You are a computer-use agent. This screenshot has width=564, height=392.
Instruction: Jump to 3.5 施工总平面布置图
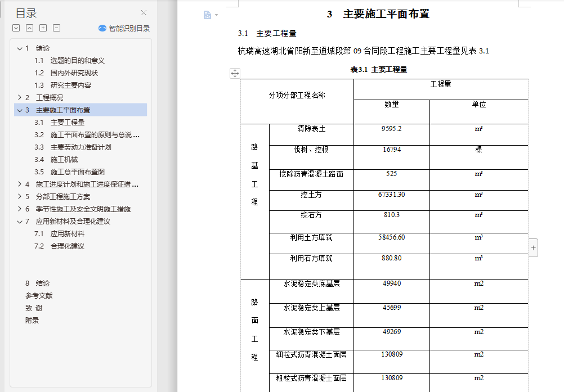(x=69, y=172)
